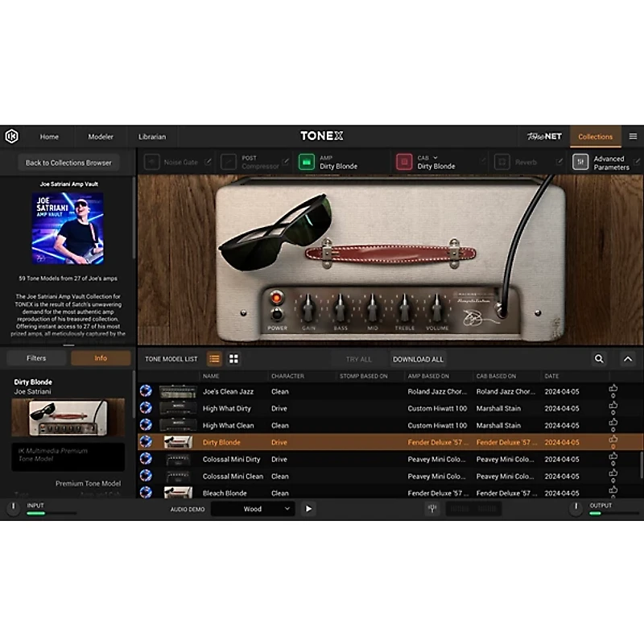
Task: Like the High What Clean tone model
Action: pyautogui.click(x=613, y=422)
